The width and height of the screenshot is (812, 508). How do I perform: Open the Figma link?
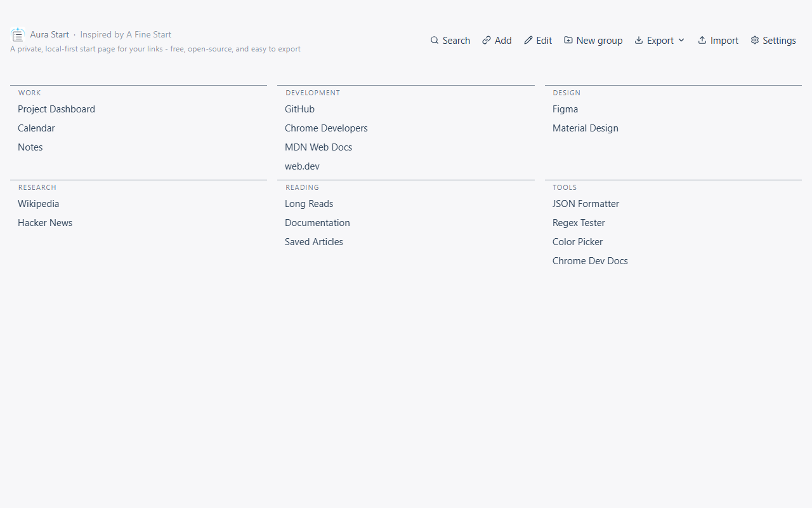point(565,109)
